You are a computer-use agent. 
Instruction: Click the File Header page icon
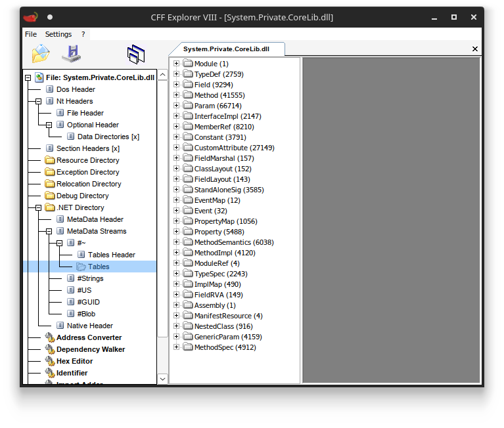[x=60, y=113]
